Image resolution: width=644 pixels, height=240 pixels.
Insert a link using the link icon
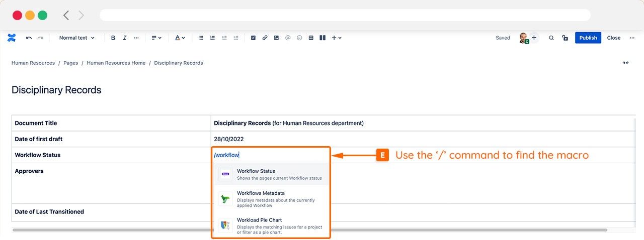(x=265, y=38)
